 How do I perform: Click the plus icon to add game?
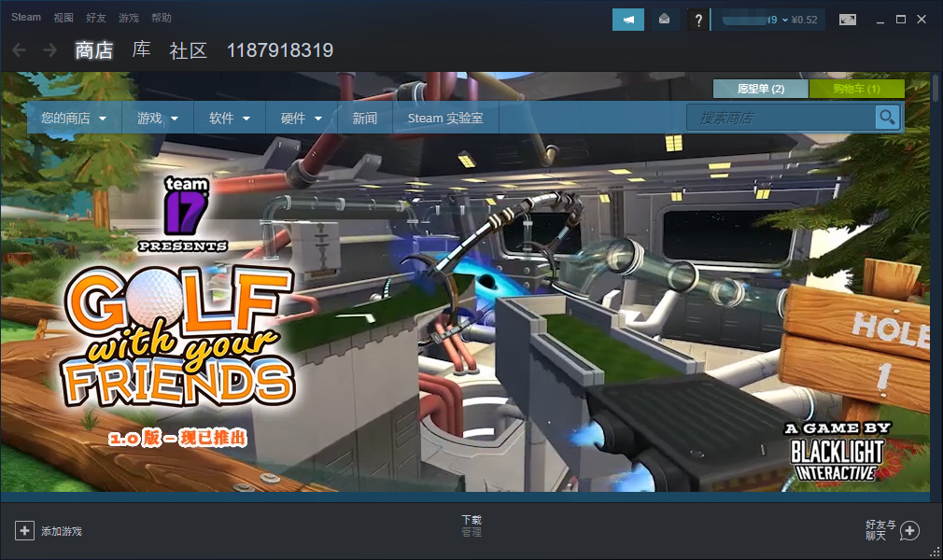point(24,530)
